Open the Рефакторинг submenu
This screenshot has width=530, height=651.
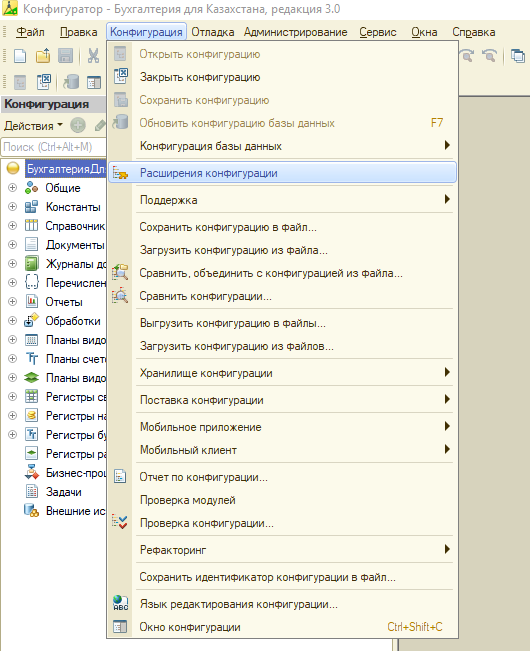click(x=283, y=550)
